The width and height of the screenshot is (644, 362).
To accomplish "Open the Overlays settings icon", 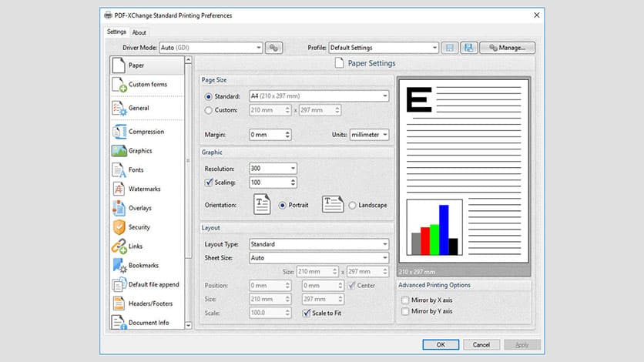I will click(x=119, y=208).
